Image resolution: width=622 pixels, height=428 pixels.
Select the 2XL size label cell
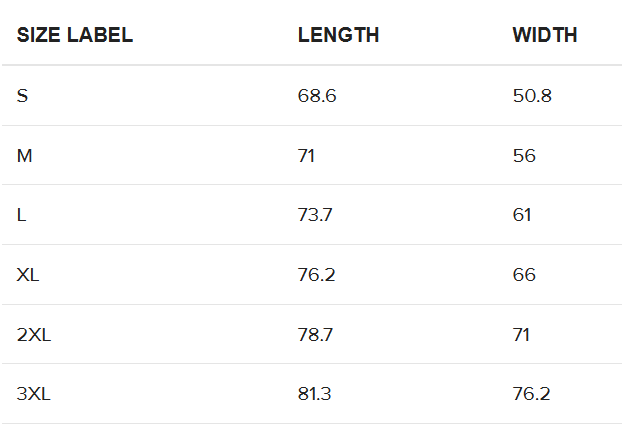pos(34,335)
